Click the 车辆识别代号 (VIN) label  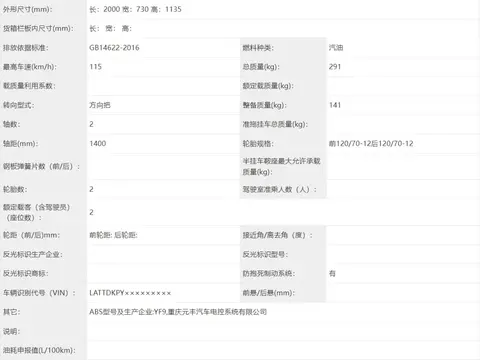(x=39, y=293)
